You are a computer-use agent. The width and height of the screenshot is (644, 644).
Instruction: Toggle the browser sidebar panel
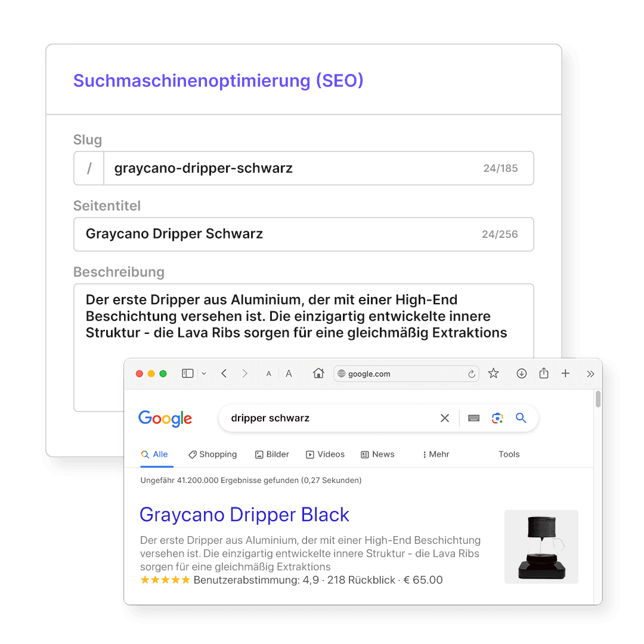point(188,373)
